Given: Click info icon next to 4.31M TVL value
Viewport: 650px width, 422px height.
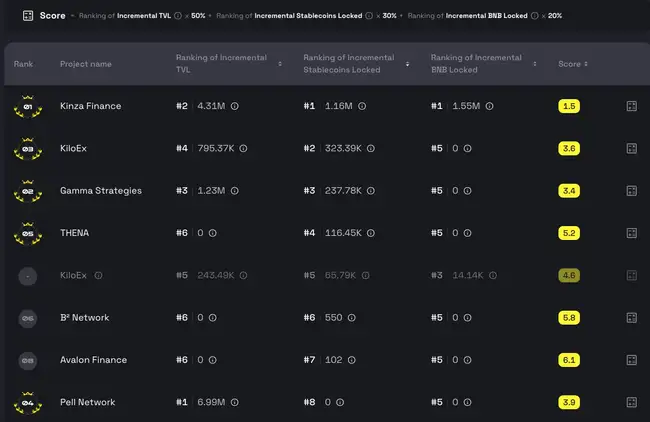Looking at the screenshot, I should coord(238,106).
